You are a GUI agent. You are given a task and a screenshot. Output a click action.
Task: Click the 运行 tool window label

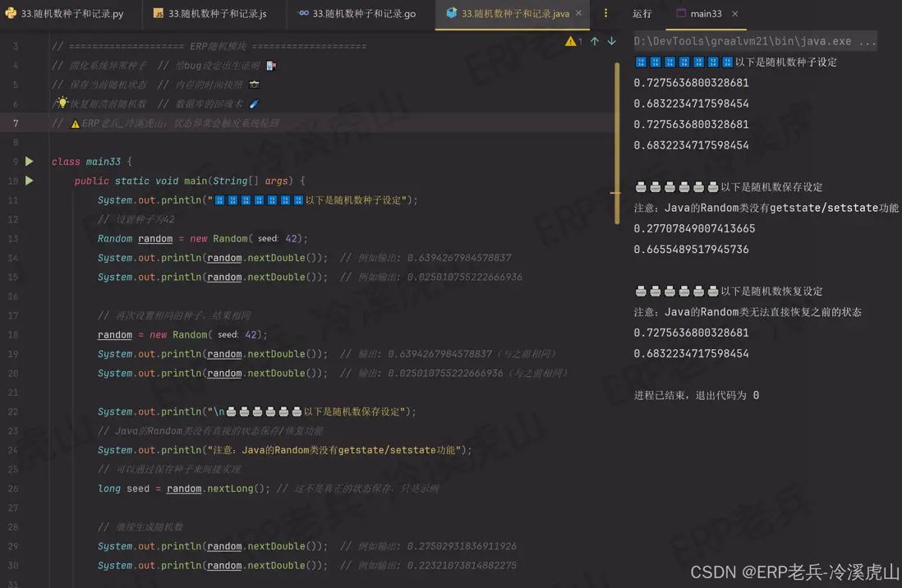click(x=642, y=14)
